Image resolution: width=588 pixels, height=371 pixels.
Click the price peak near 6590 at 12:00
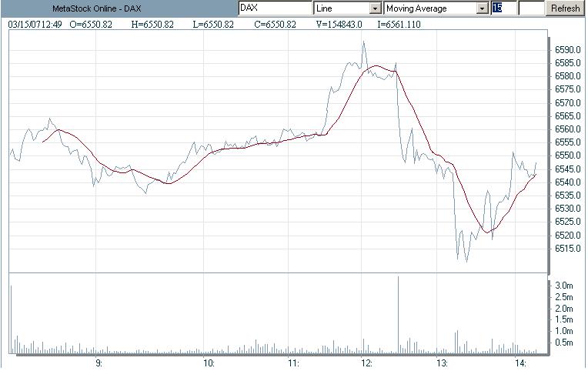[x=363, y=42]
